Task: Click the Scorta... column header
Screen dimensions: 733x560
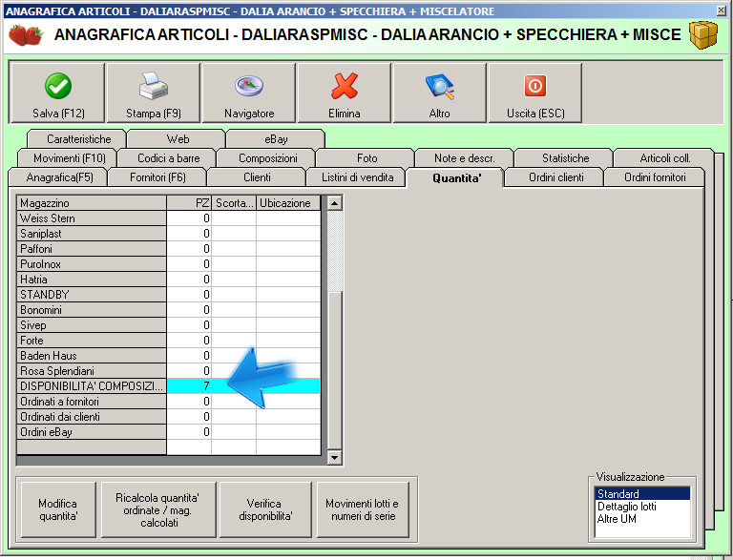Action: pyautogui.click(x=234, y=203)
